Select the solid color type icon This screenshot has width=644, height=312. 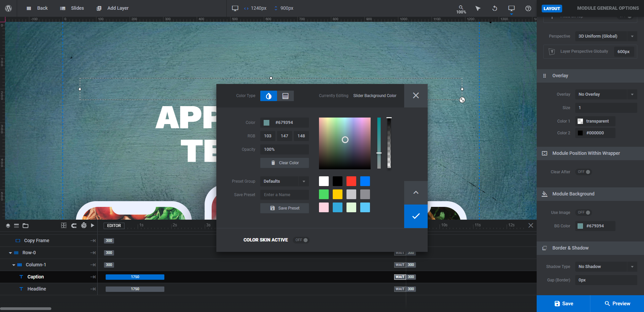(269, 96)
